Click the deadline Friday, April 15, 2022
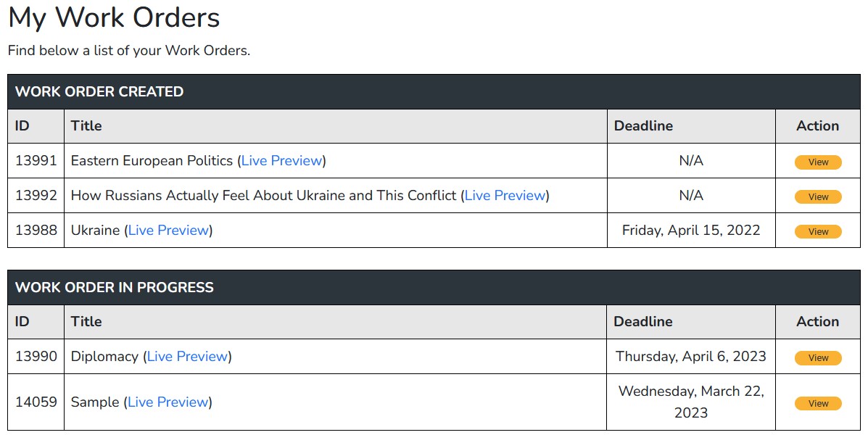Image resolution: width=868 pixels, height=435 pixels. pos(690,230)
